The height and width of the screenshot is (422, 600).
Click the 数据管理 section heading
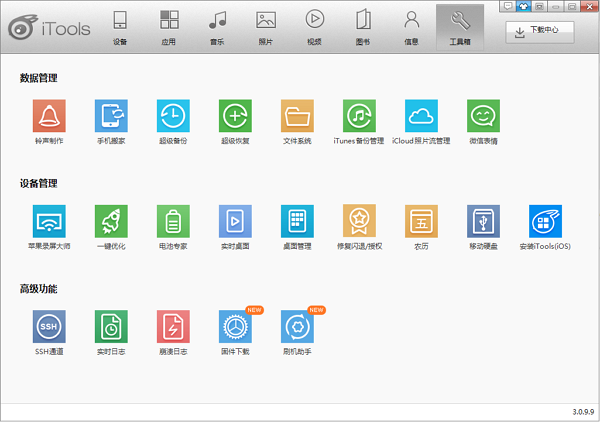[x=38, y=78]
